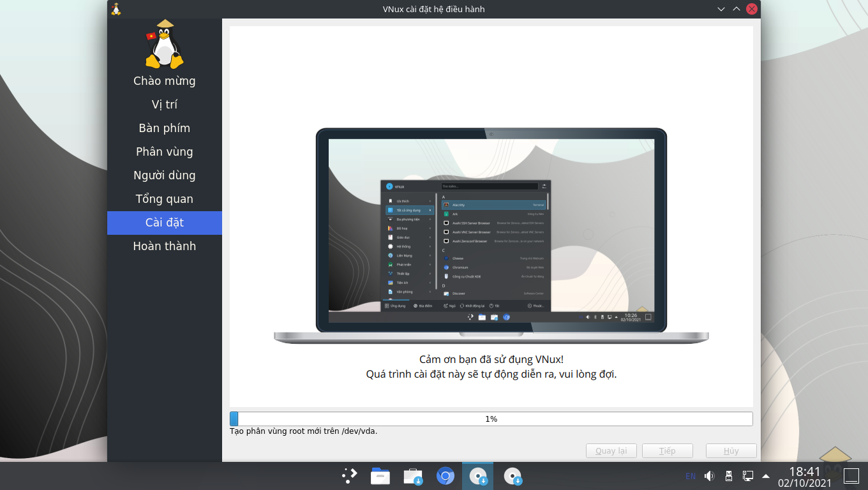Open the volume control in system tray
The width and height of the screenshot is (868, 490).
pyautogui.click(x=709, y=476)
